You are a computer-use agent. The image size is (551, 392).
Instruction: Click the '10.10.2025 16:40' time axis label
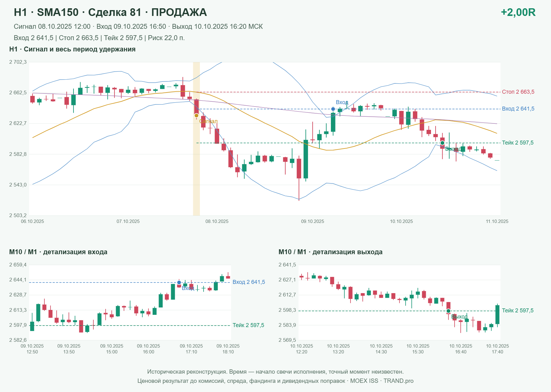pos(461,349)
